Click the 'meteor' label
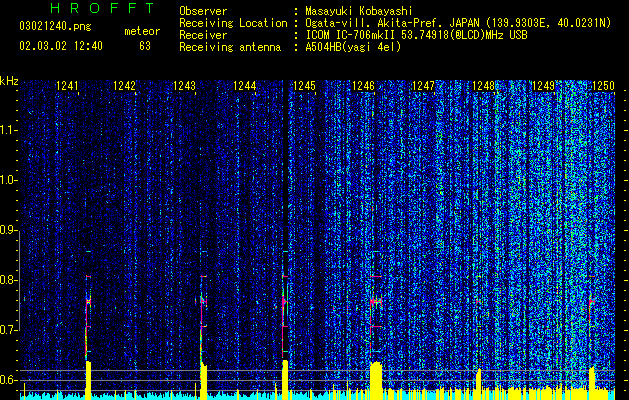The height and width of the screenshot is (400, 629). click(142, 31)
